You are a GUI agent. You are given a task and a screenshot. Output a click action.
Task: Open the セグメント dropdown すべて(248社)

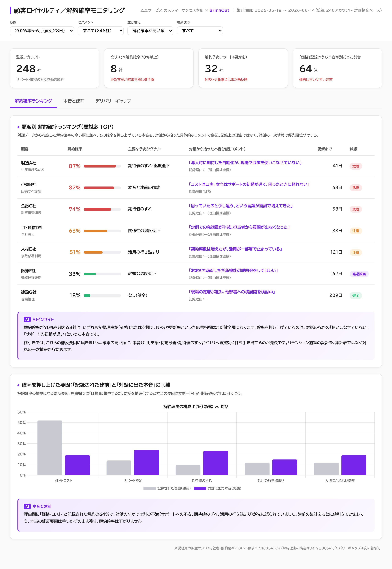100,31
